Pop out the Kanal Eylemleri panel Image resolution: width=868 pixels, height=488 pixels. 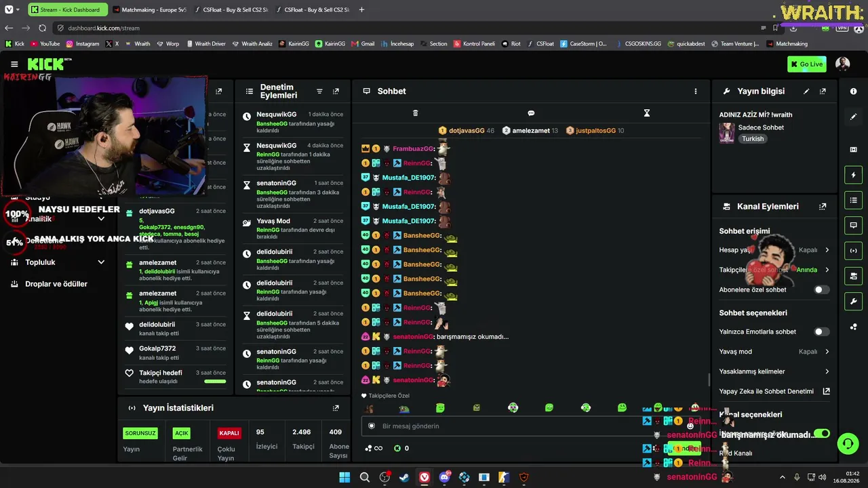[x=823, y=207]
